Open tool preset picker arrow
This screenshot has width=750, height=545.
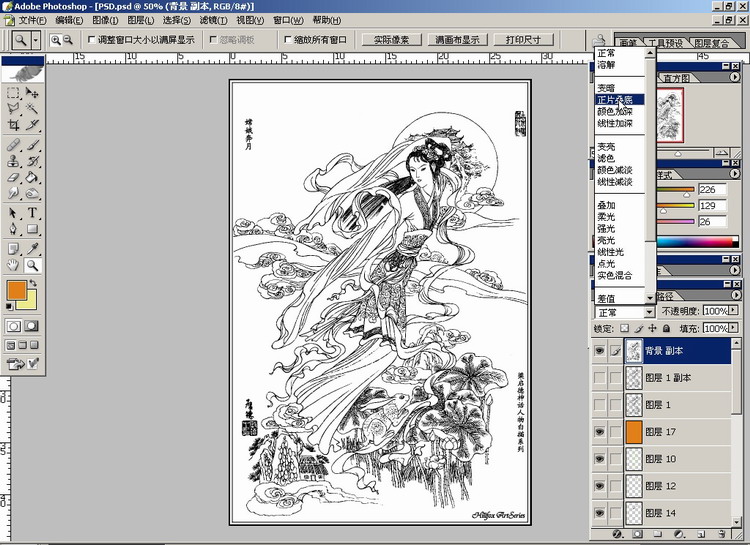(x=36, y=40)
